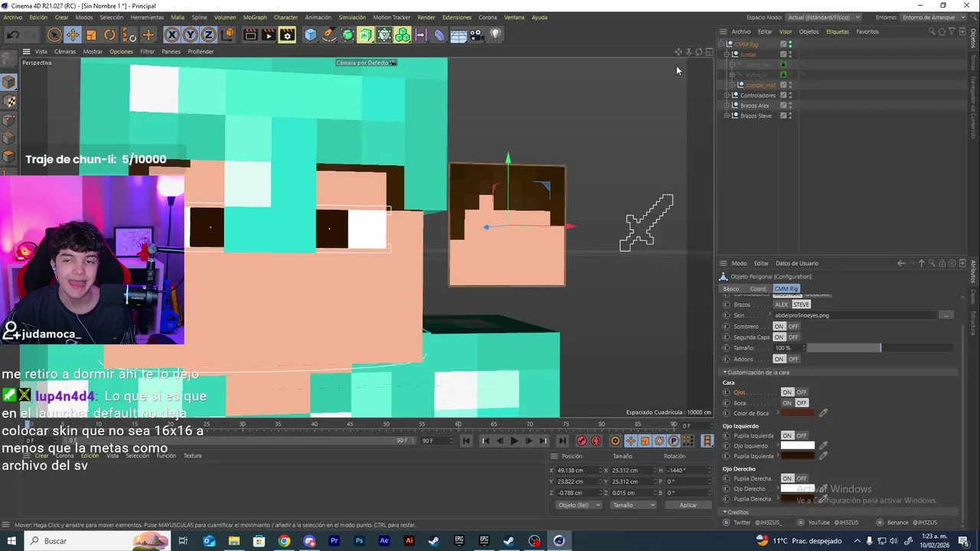Toggle Autokeying red button

coord(596,441)
